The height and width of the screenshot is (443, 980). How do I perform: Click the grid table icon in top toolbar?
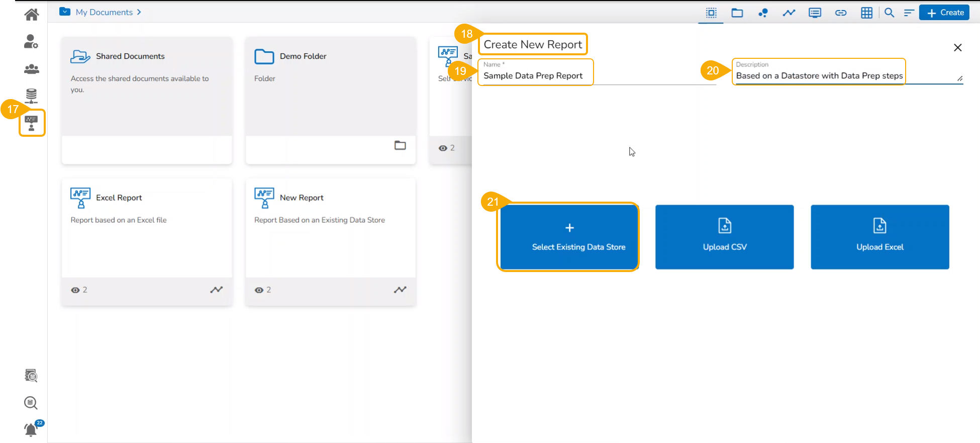pos(867,13)
